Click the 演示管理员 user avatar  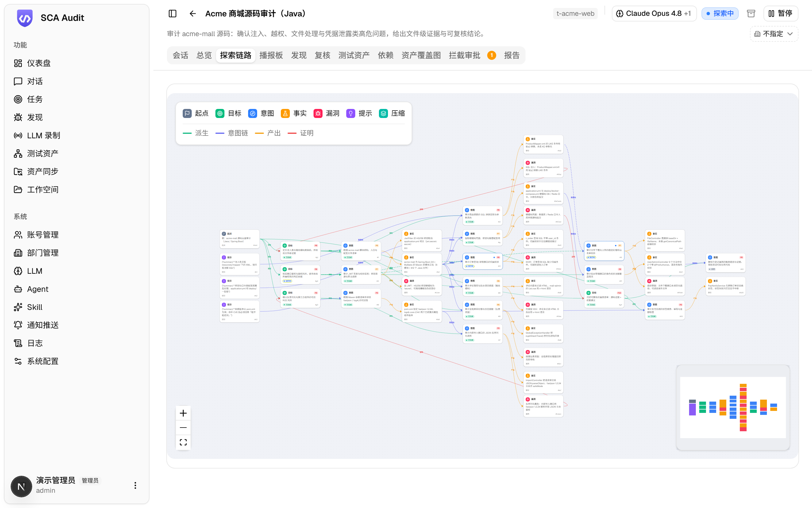21,486
